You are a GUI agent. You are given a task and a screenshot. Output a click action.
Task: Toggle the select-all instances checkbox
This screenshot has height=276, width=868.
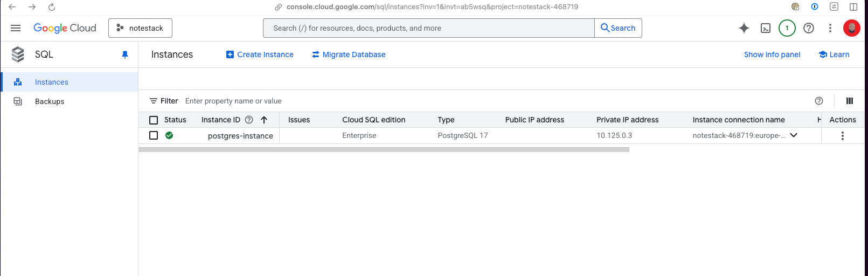tap(154, 120)
